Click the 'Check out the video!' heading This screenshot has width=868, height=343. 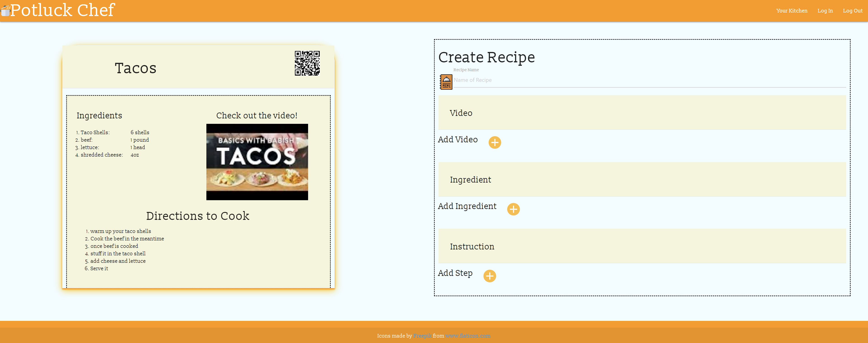[257, 115]
